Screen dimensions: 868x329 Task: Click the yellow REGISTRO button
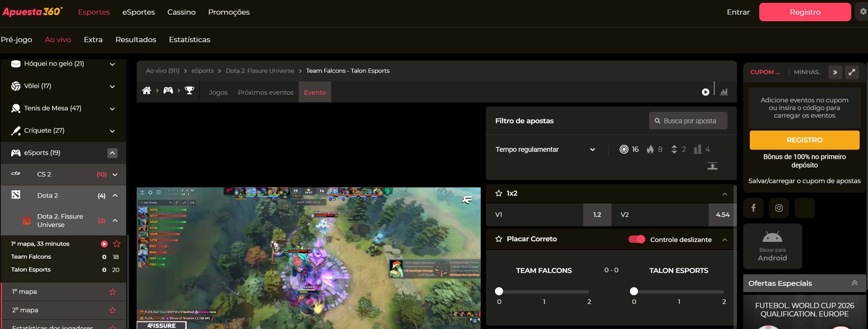pos(805,140)
